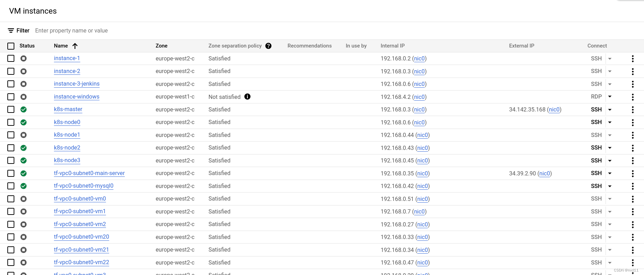644x275 pixels.
Task: Expand SSH options dropdown for k8s-node0
Action: (610, 122)
